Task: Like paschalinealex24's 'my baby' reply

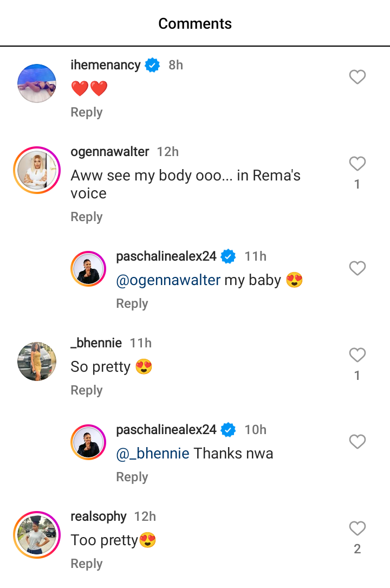Action: click(357, 268)
